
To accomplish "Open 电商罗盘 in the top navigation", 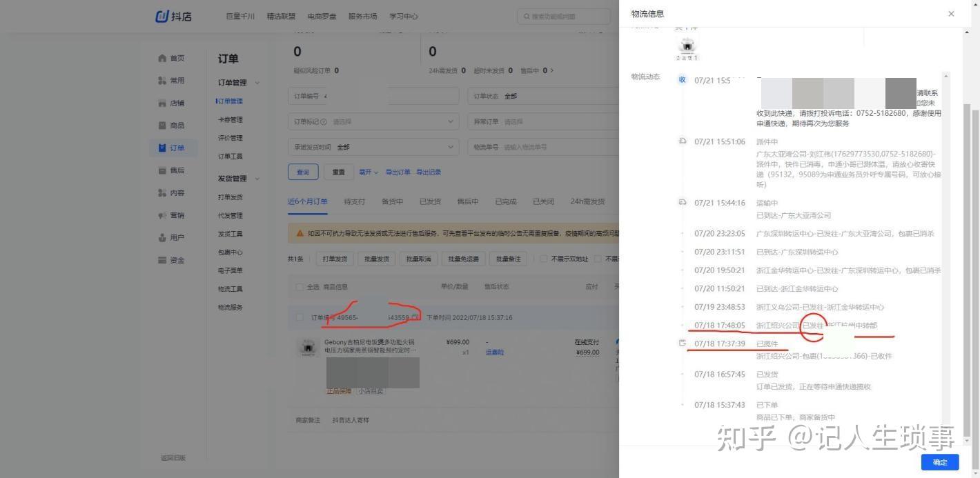I will click(x=322, y=16).
